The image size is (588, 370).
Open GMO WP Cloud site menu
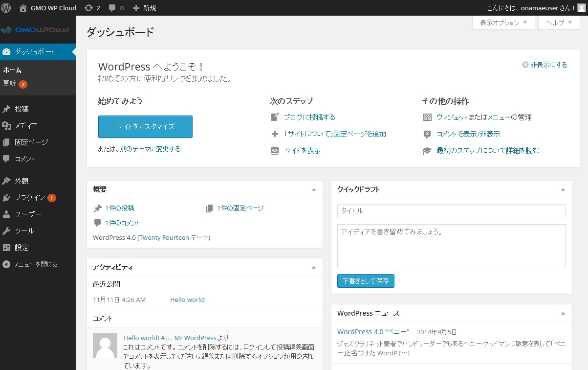pyautogui.click(x=47, y=8)
